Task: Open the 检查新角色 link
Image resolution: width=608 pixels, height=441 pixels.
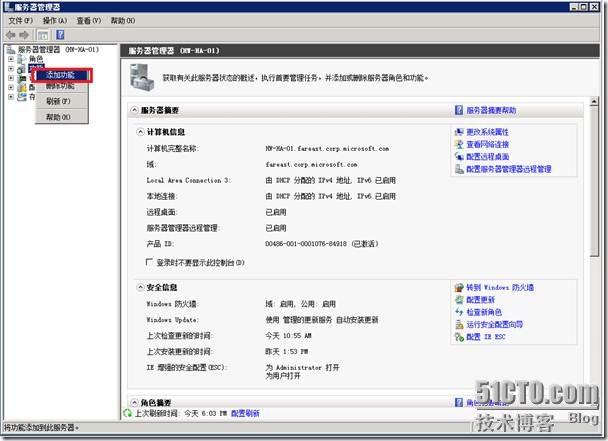Action: 484,312
